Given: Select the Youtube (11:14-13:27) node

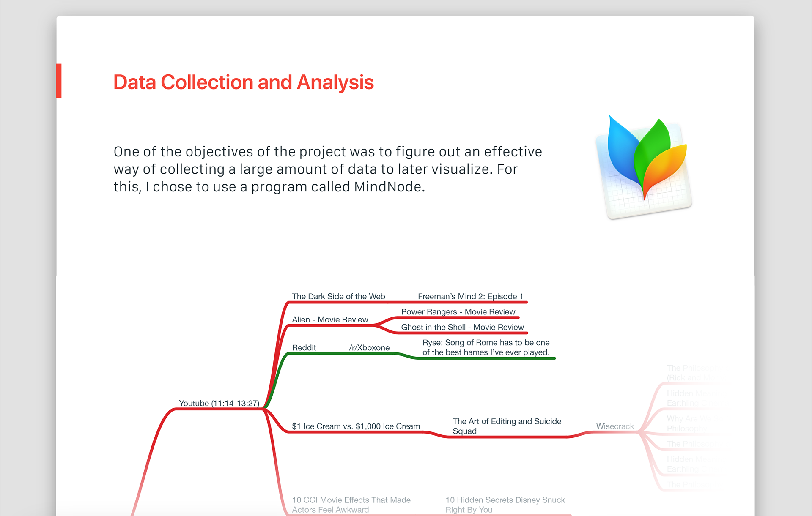Looking at the screenshot, I should (219, 403).
